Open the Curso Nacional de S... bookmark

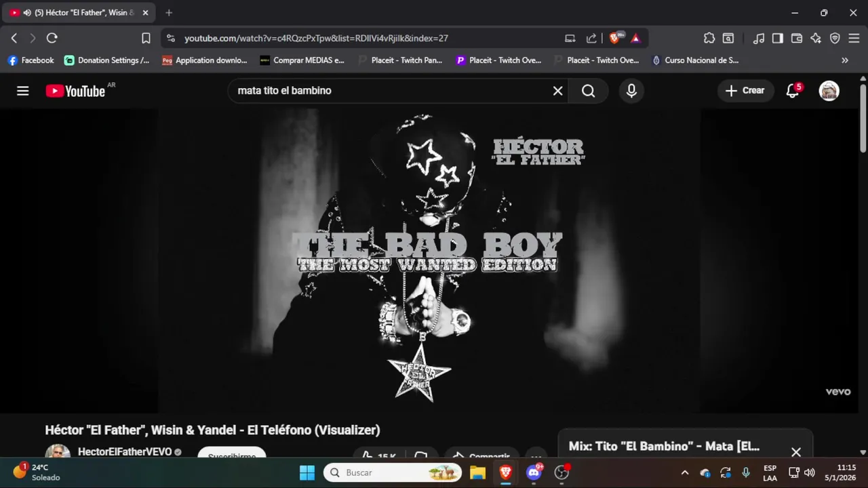[695, 60]
